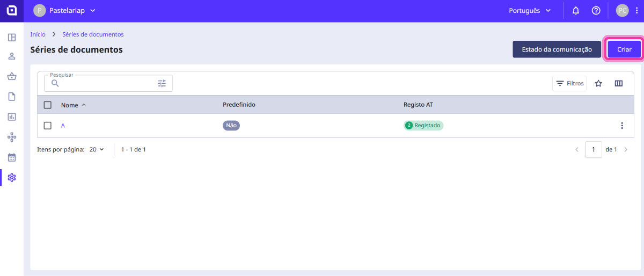This screenshot has height=276, width=644.
Task: Open the user account options menu
Action: (636, 11)
